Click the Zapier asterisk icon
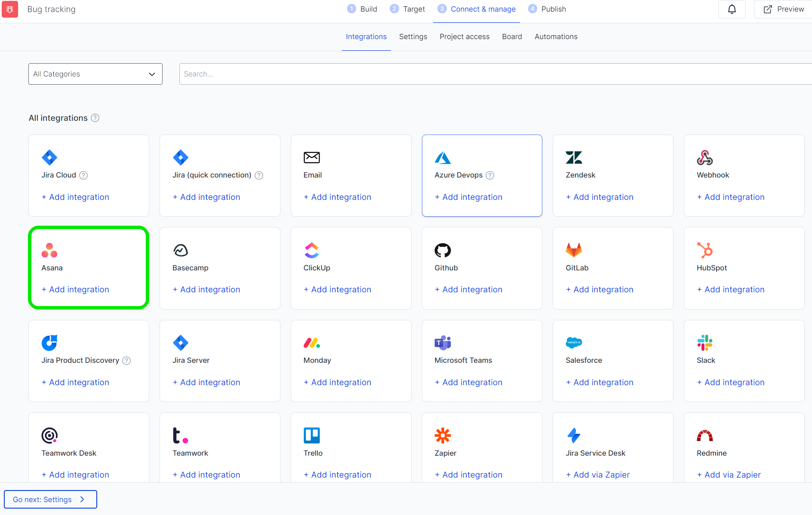 click(x=443, y=435)
